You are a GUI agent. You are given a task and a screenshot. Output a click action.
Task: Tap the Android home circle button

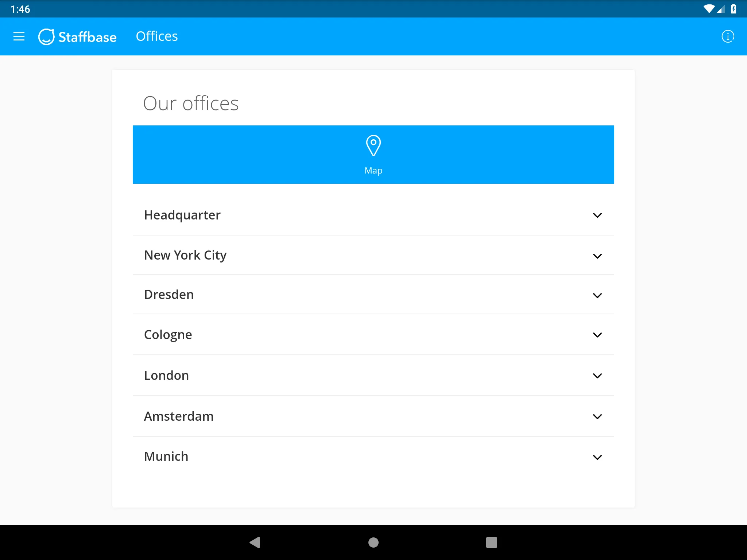[x=373, y=542]
